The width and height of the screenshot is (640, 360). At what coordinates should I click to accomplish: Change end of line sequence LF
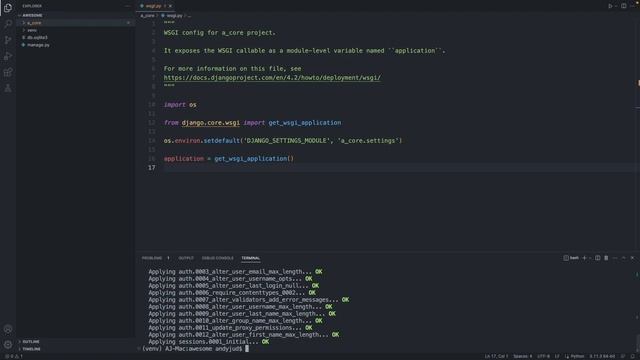coord(557,356)
